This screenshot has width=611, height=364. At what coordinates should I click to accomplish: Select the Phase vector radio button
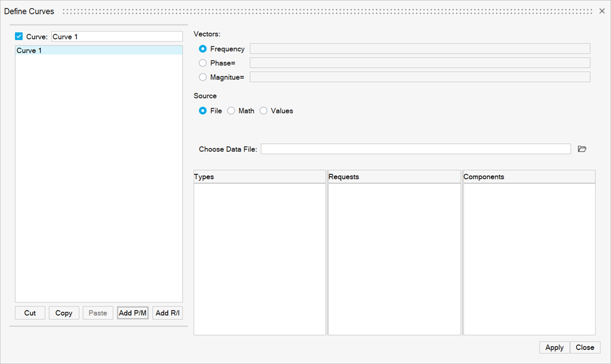coord(203,62)
